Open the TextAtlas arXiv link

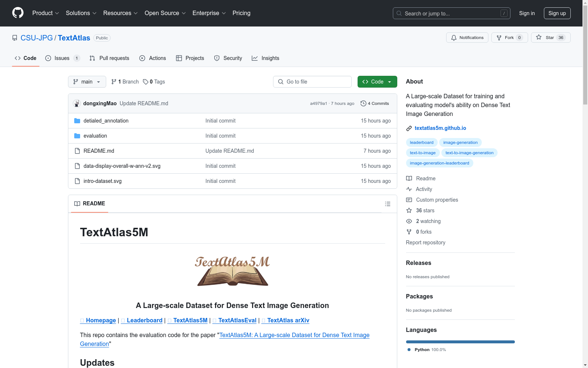[286, 321]
